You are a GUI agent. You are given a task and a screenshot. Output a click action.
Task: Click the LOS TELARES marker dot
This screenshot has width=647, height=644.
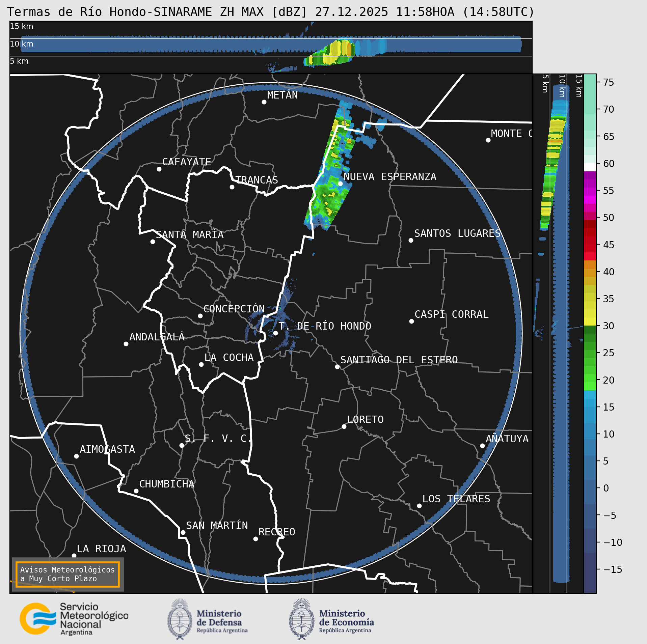[x=419, y=506]
